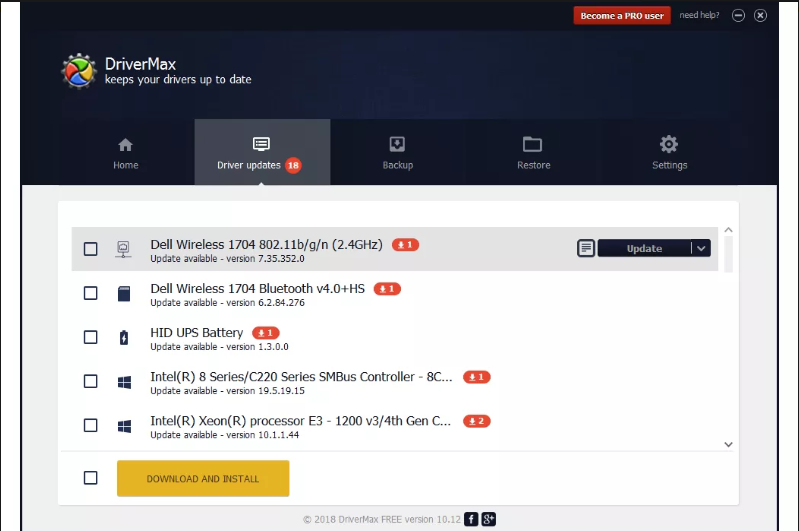Image resolution: width=799 pixels, height=531 pixels.
Task: Click the list icon above Driver updates
Action: pyautogui.click(x=261, y=144)
